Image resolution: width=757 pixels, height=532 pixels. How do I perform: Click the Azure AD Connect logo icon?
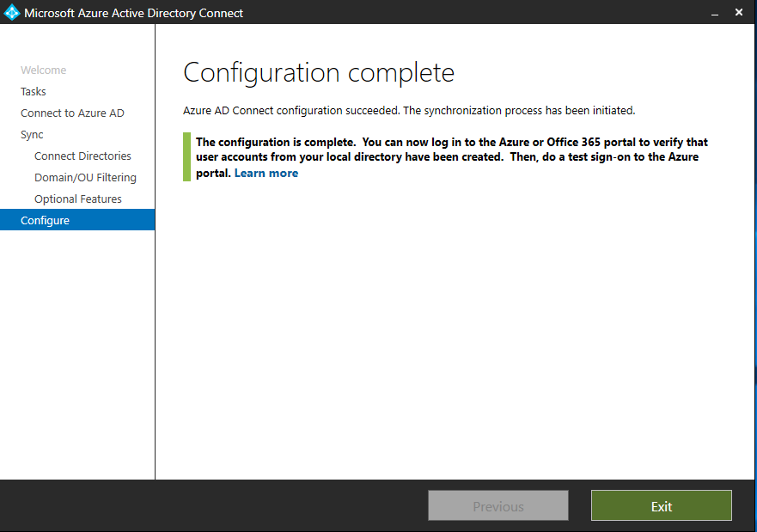(x=11, y=13)
